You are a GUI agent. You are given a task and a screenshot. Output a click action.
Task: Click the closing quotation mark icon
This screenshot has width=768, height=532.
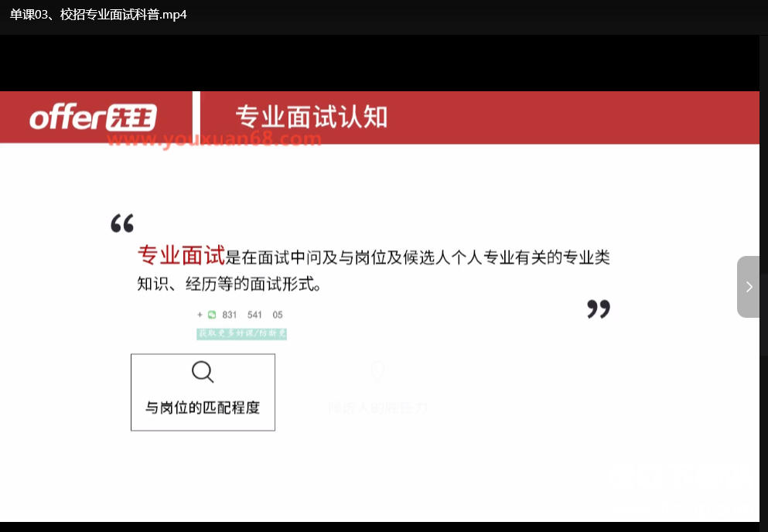tap(598, 309)
